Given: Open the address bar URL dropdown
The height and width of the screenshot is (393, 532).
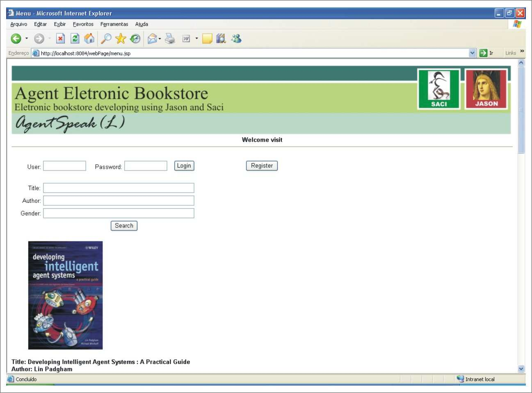Looking at the screenshot, I should click(473, 53).
